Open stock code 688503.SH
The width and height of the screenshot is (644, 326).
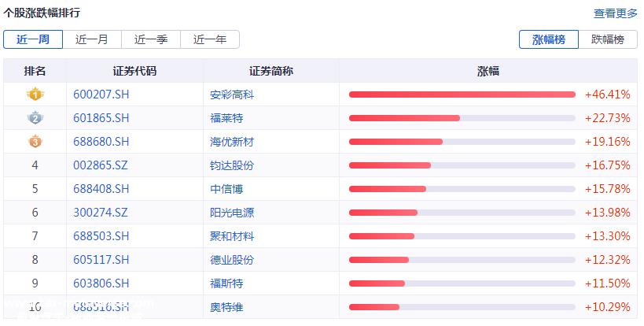click(x=101, y=236)
